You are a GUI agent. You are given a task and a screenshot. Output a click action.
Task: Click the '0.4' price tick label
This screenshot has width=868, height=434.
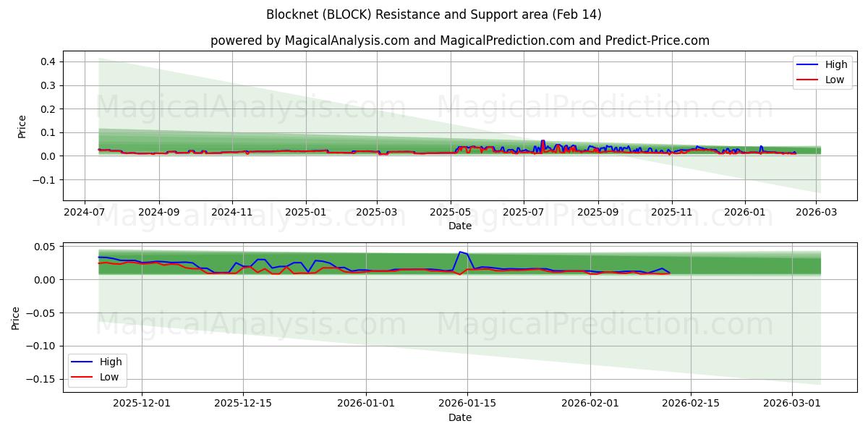point(49,61)
